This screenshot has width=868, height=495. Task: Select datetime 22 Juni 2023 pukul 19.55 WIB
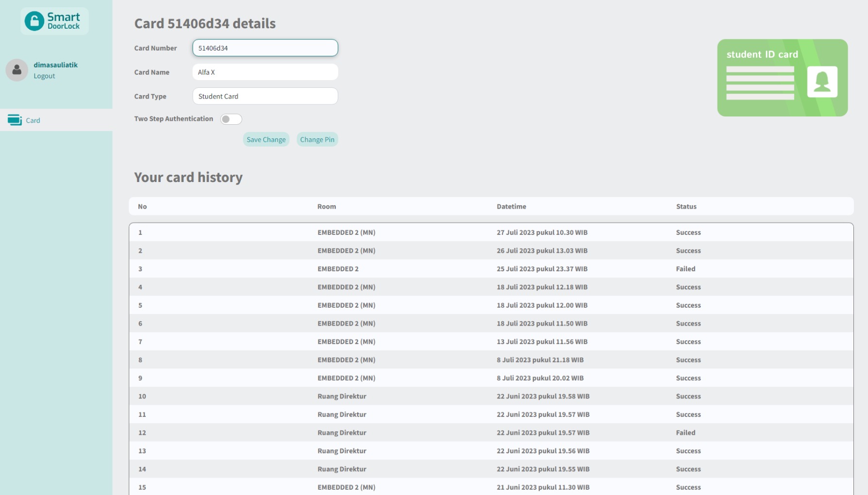coord(543,469)
